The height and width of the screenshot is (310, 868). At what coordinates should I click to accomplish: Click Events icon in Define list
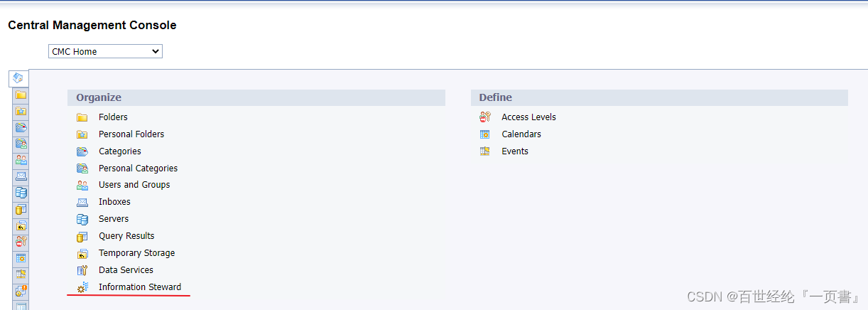point(485,151)
